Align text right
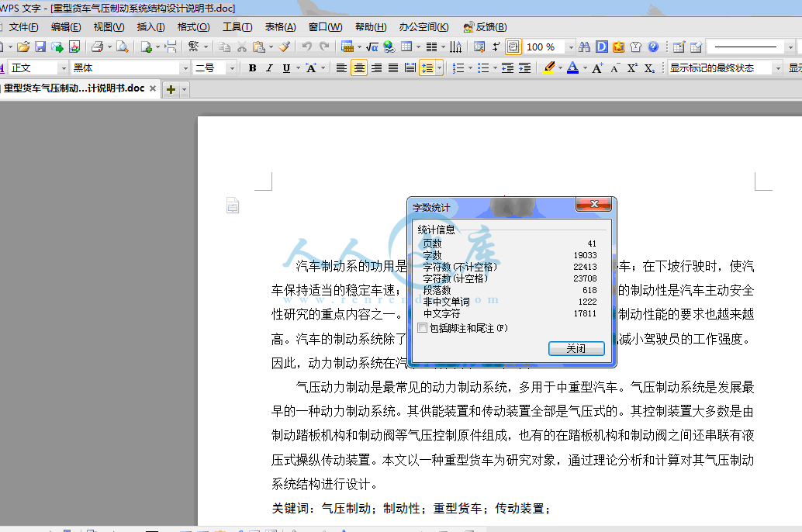The height and width of the screenshot is (532, 802). point(376,68)
